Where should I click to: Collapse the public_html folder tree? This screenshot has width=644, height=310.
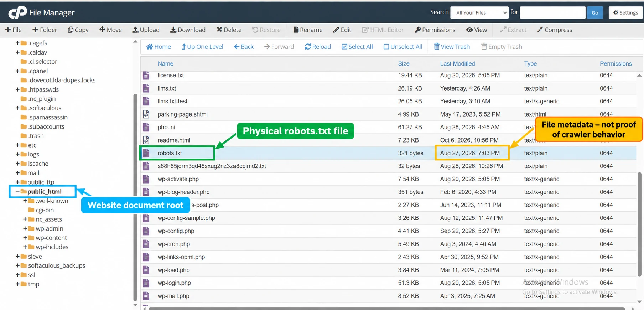coord(17,191)
